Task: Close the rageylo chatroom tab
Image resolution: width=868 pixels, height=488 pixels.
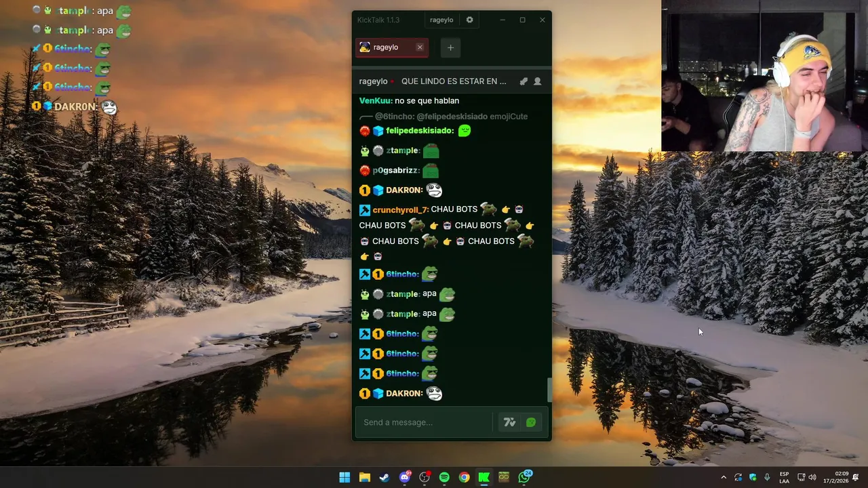Action: [x=420, y=47]
